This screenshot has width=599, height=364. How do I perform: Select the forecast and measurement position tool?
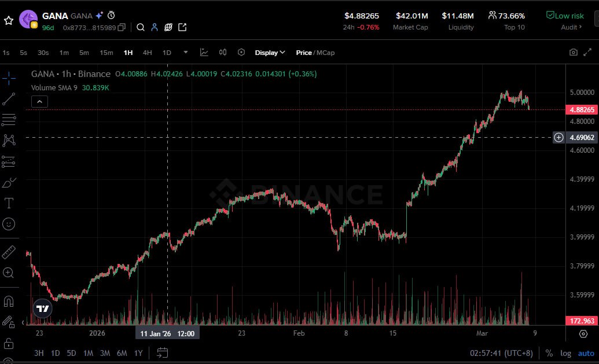(x=9, y=161)
